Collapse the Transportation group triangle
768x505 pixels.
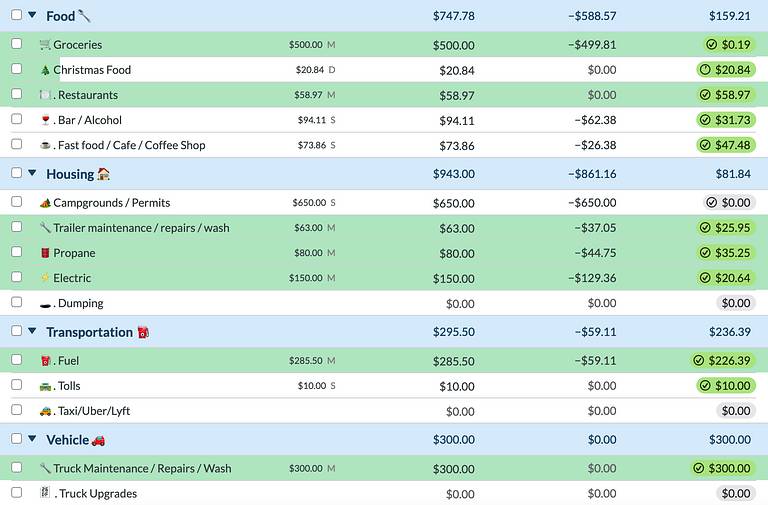pos(32,331)
